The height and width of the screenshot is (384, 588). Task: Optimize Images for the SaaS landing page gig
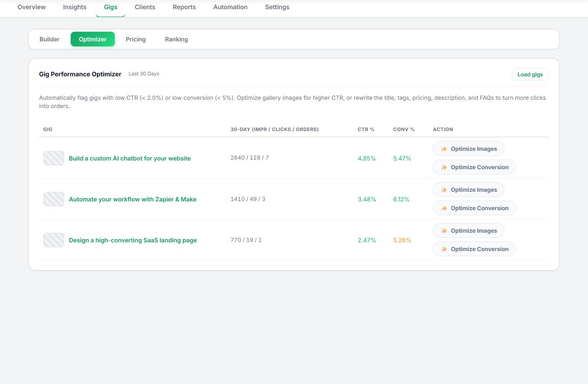click(468, 230)
